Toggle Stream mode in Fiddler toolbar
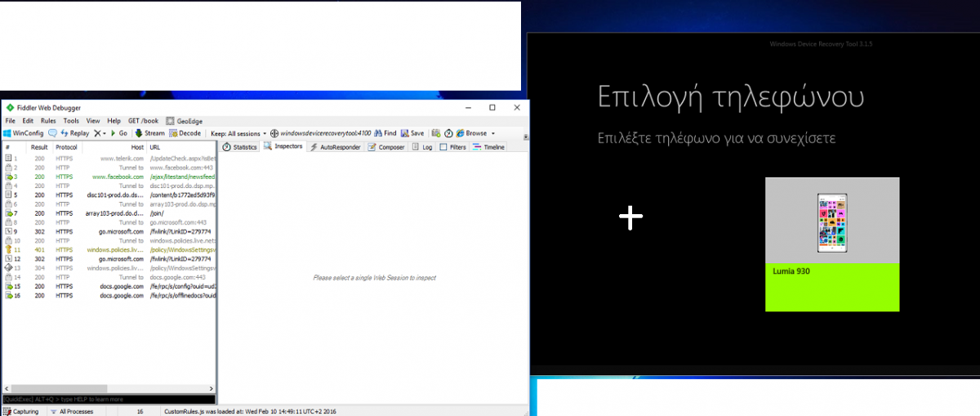Screen dimensions: 980x416 tap(149, 133)
